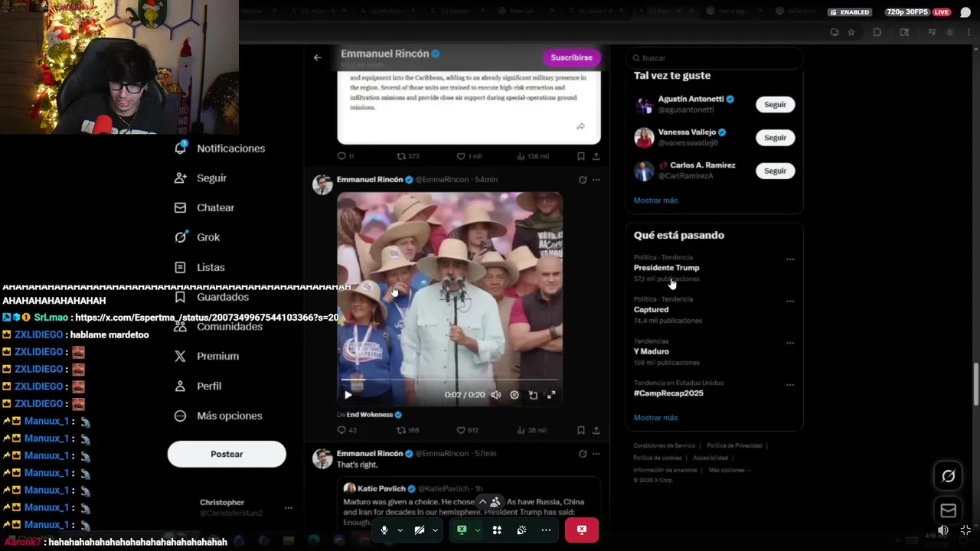Show more under Tal vez te guste

[x=655, y=201]
